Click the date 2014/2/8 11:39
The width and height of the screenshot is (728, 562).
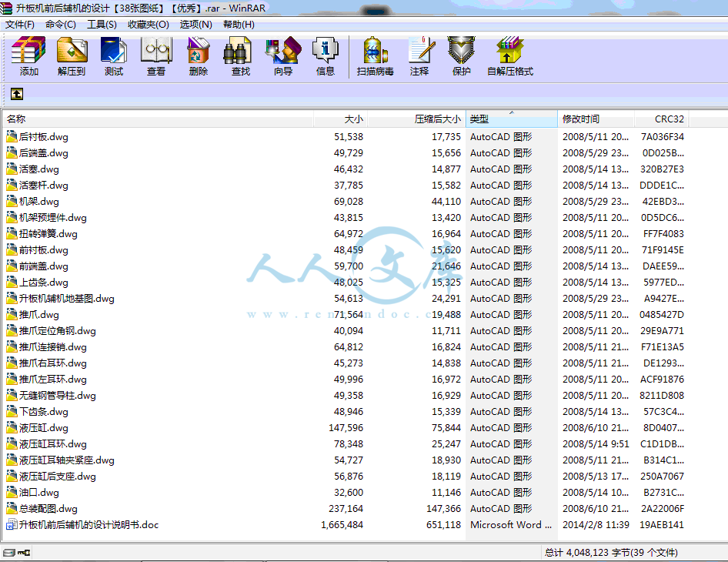[x=596, y=524]
